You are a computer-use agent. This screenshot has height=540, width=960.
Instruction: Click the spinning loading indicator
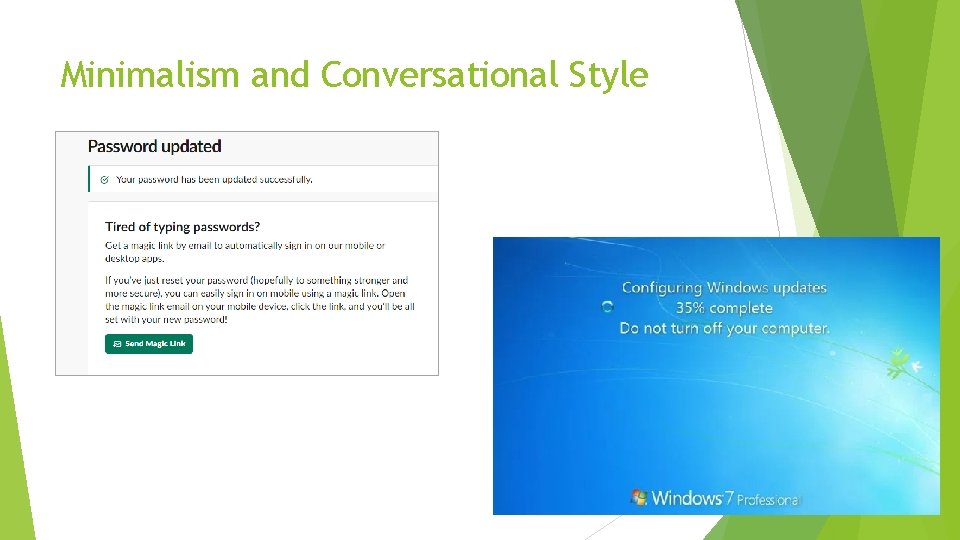pos(607,307)
